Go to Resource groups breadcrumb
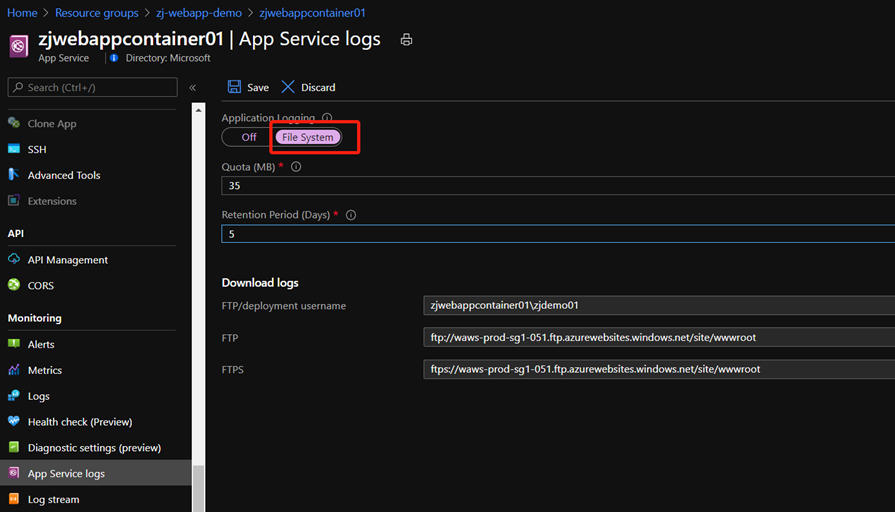The image size is (895, 512). pos(96,13)
